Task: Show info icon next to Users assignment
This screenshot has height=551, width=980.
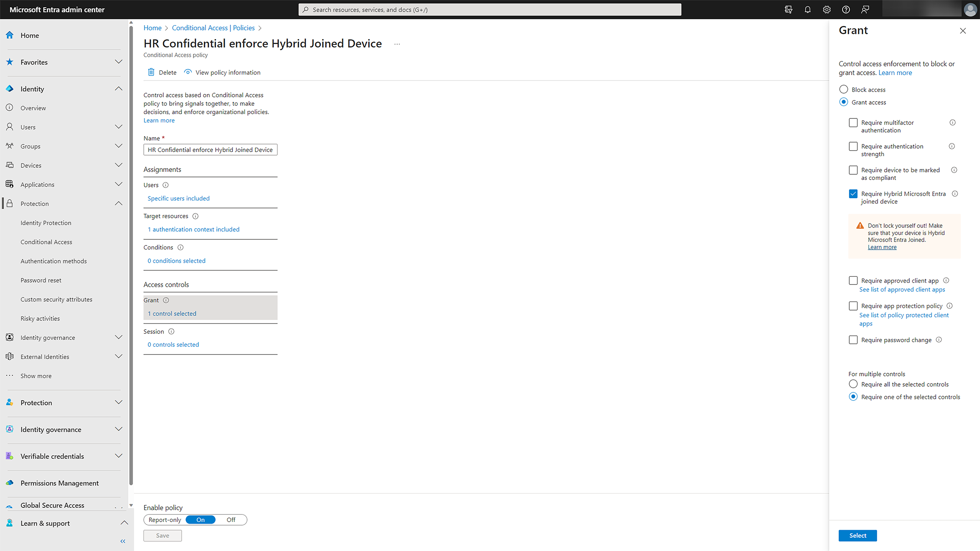Action: click(165, 185)
